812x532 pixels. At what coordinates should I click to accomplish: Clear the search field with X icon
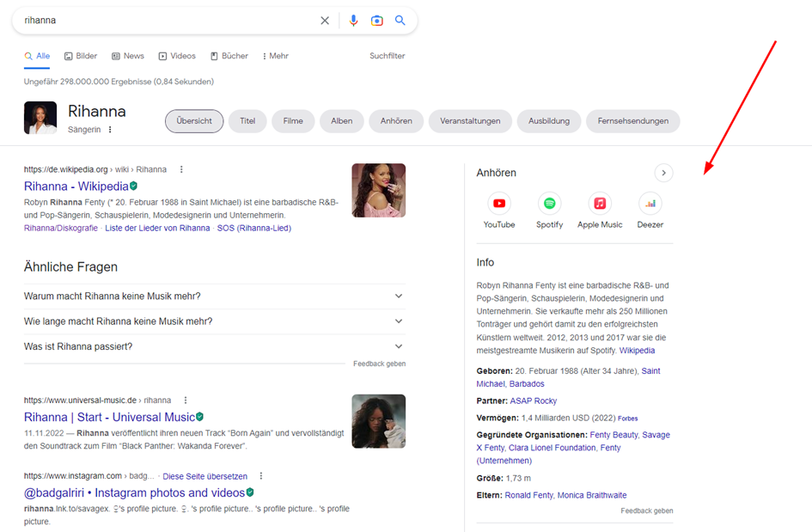coord(325,21)
